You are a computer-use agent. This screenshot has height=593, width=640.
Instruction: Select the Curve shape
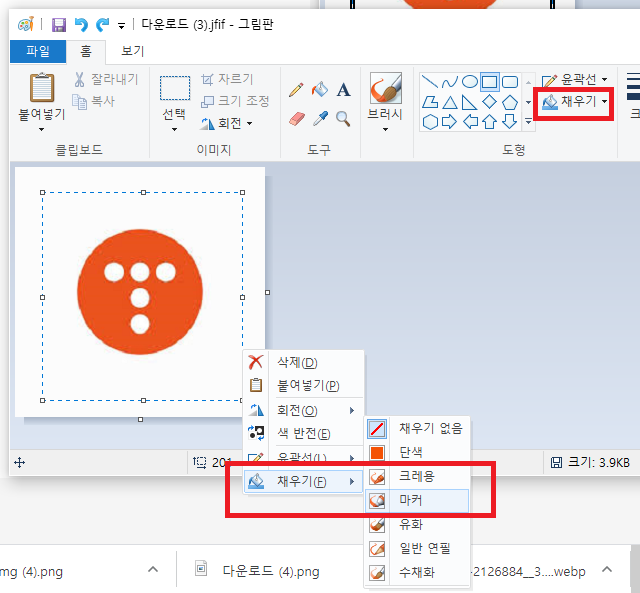(x=450, y=82)
